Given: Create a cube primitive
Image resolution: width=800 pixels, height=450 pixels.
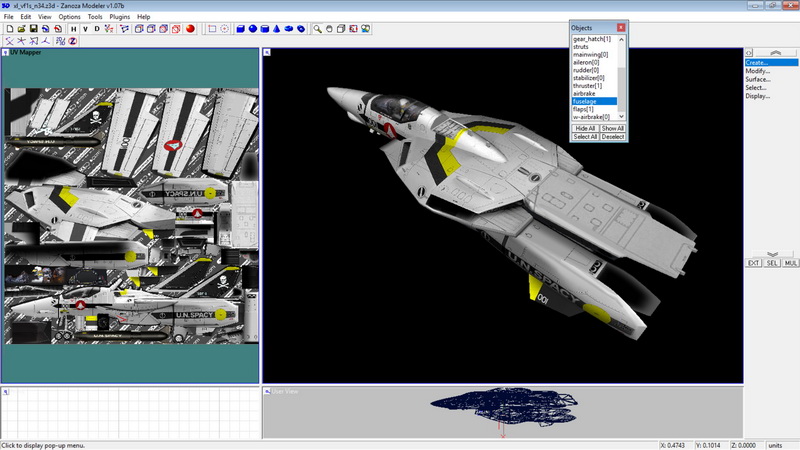Looking at the screenshot, I should (x=240, y=29).
